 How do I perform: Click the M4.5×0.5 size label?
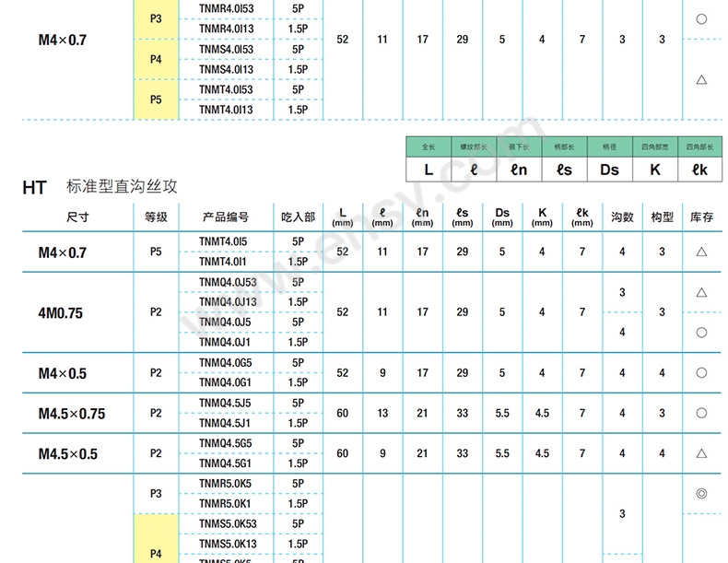coord(68,454)
